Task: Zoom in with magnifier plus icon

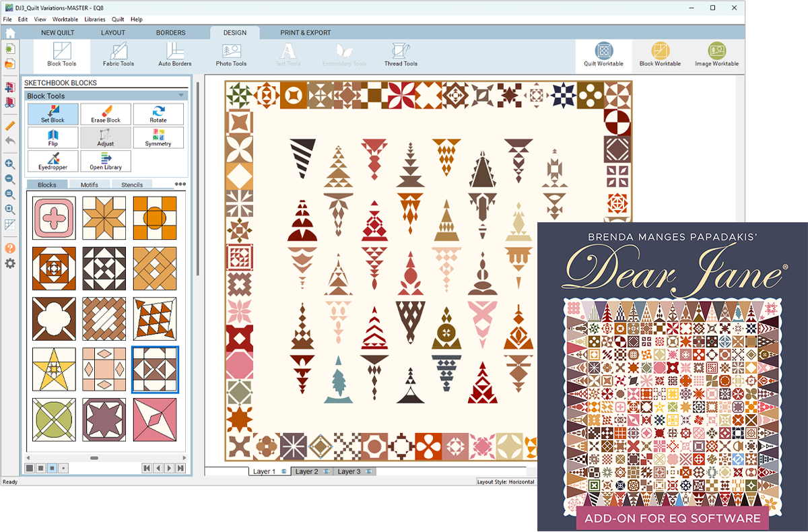Action: point(10,164)
